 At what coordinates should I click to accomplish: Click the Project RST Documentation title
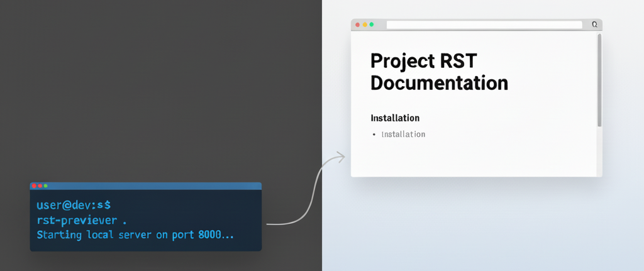[x=439, y=72]
